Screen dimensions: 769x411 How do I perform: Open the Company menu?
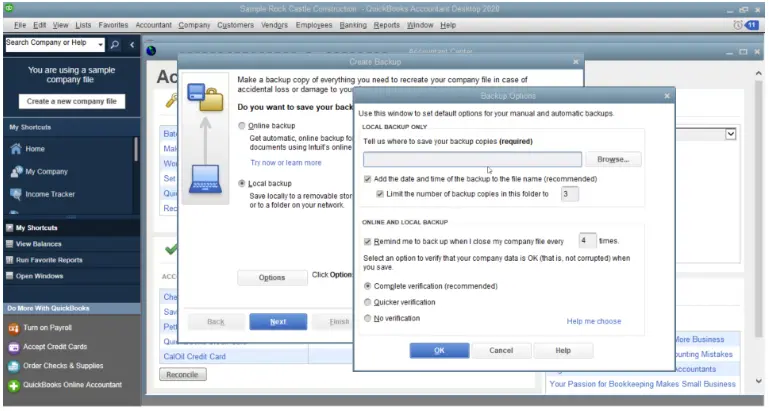pyautogui.click(x=194, y=25)
